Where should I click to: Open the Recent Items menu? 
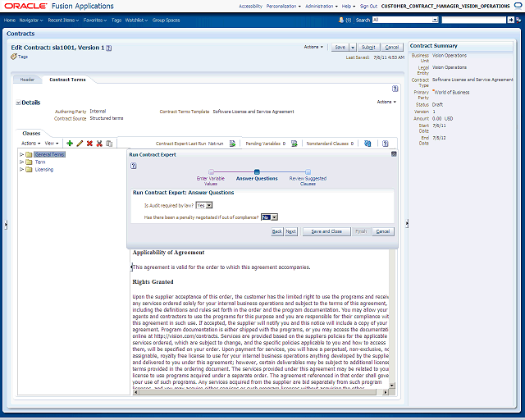click(63, 20)
